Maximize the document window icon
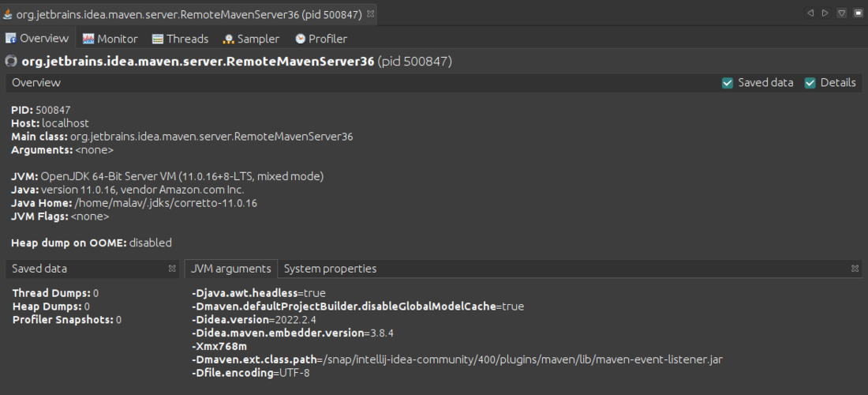This screenshot has width=868, height=395. [858, 13]
